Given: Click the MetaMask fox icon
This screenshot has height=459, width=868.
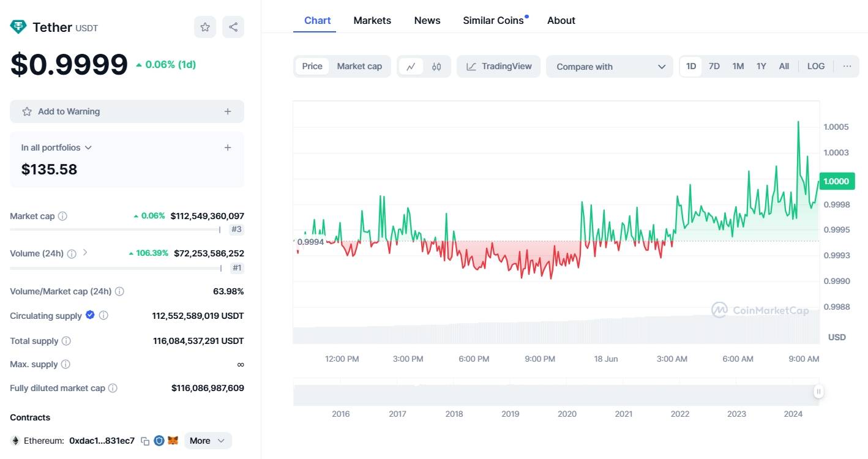Looking at the screenshot, I should (x=173, y=441).
